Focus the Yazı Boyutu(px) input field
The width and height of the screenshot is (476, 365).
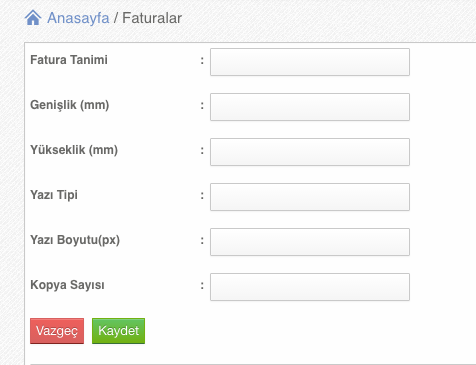click(310, 242)
